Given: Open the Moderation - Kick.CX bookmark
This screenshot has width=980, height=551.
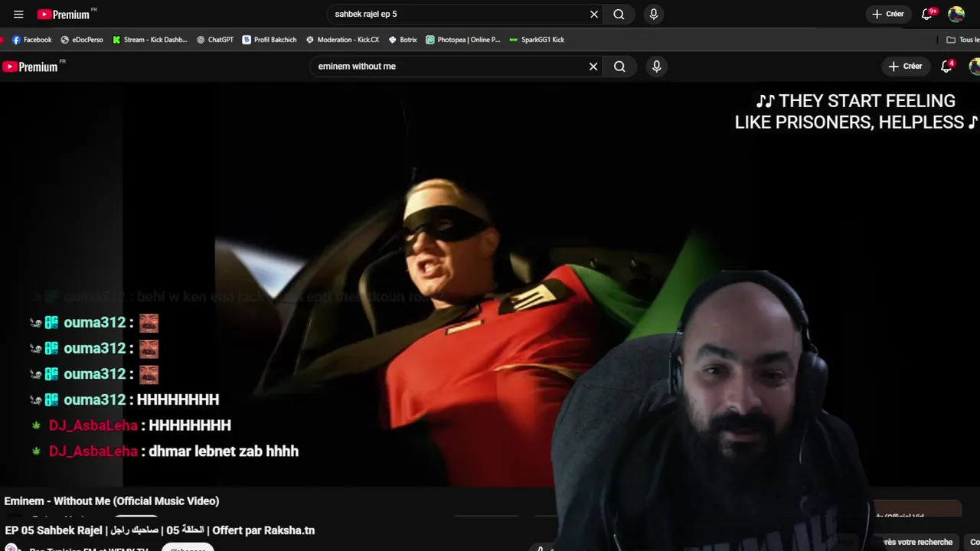Looking at the screenshot, I should coord(342,40).
